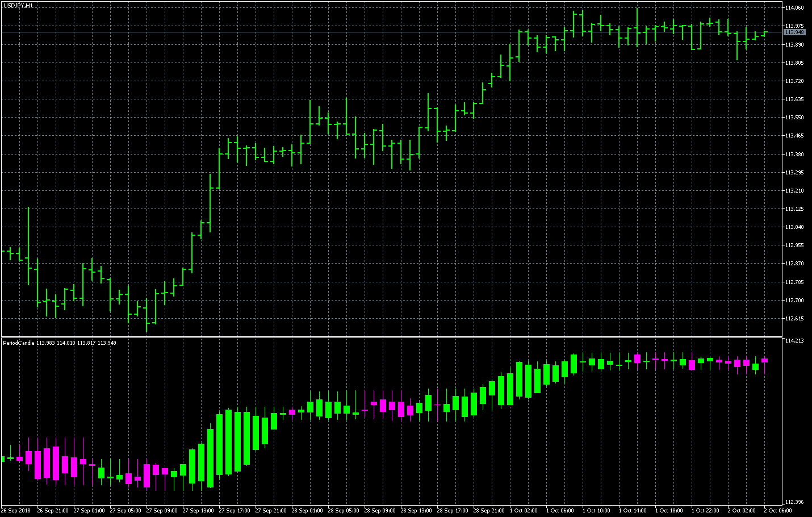812x517 pixels.
Task: Click the 26 Sep 2018 date label
Action: (x=16, y=511)
